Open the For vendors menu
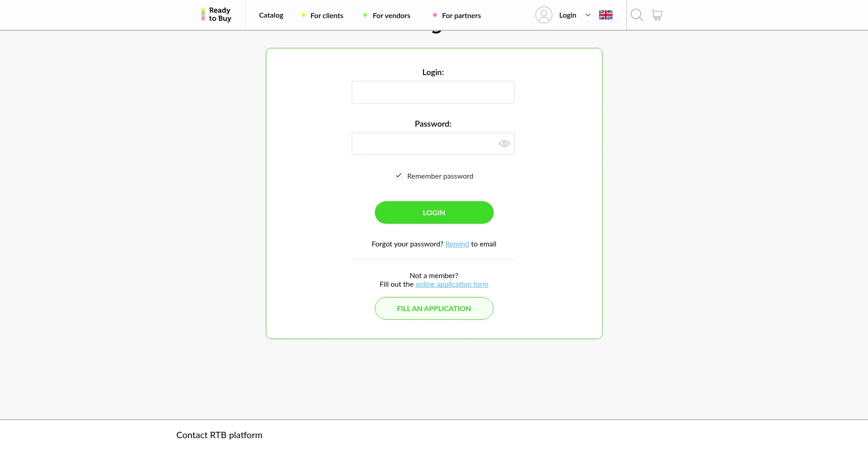The image size is (868, 449). [391, 15]
